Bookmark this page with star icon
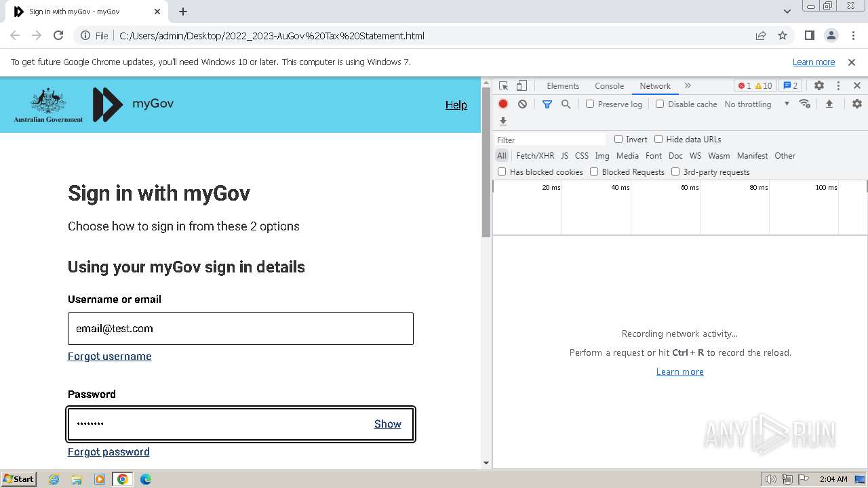Image resolution: width=868 pixels, height=488 pixels. tap(783, 35)
